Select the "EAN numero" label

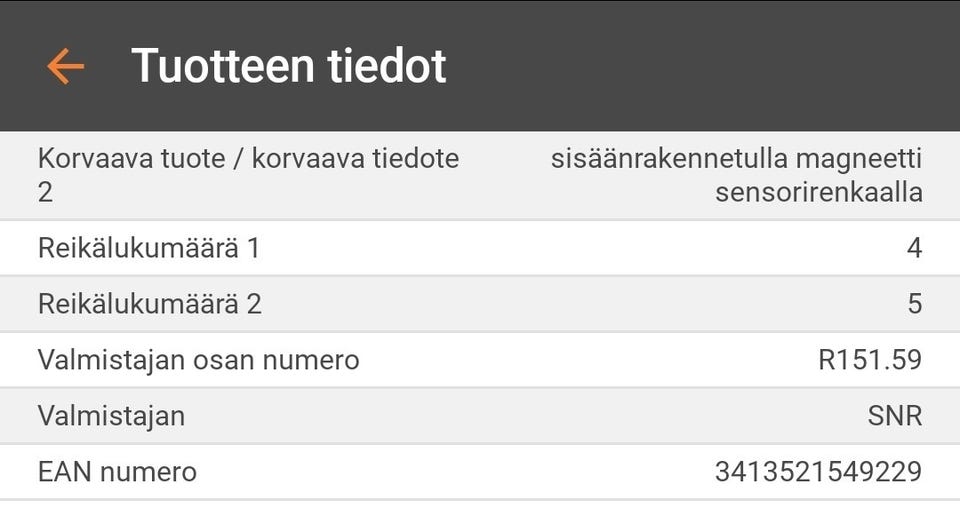point(117,471)
